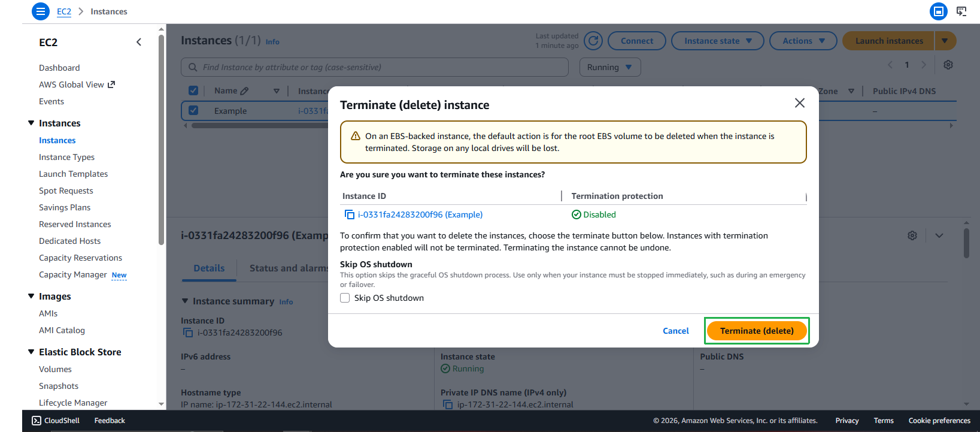Collapse details panel with the down chevron
The image size is (980, 432).
939,235
